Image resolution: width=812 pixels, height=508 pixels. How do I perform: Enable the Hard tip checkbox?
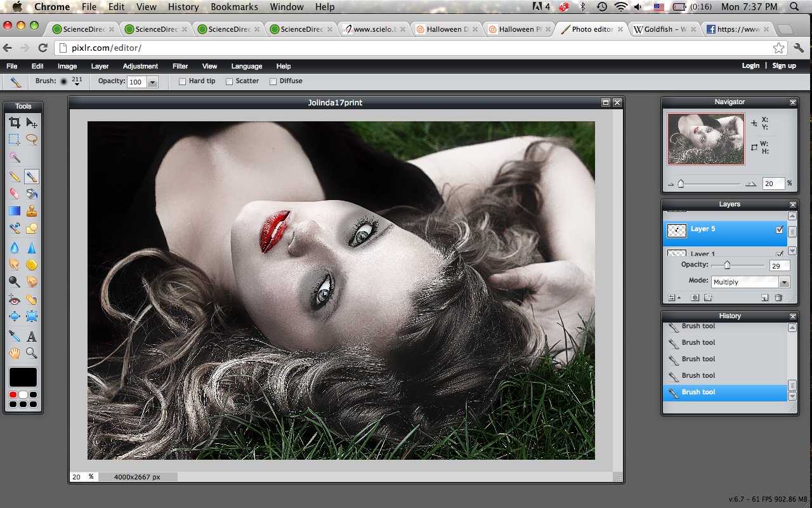click(x=182, y=81)
